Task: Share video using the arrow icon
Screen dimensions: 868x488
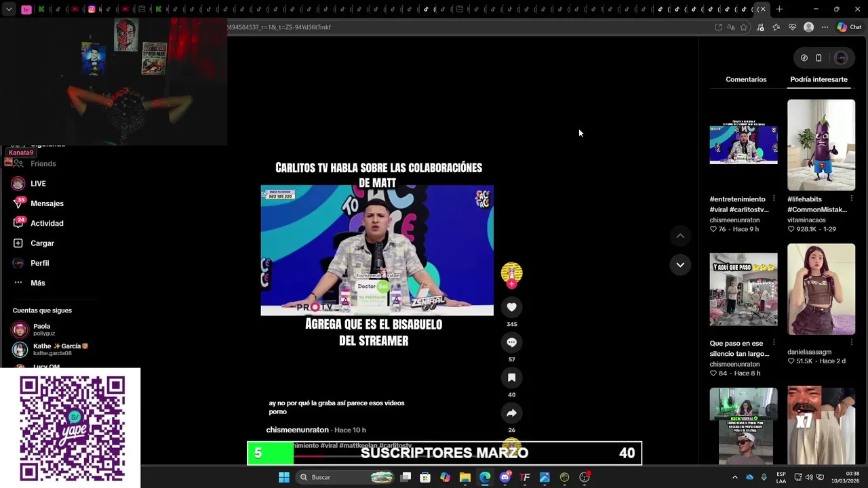Action: pos(511,413)
